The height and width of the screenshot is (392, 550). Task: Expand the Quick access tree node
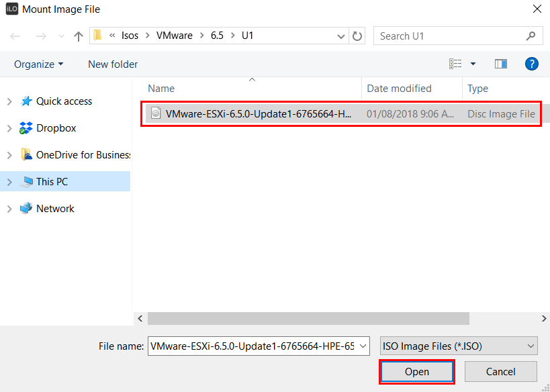coord(9,101)
